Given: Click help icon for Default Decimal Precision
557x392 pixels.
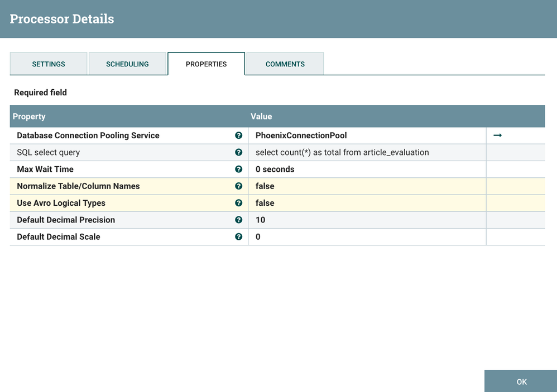Looking at the screenshot, I should [239, 220].
